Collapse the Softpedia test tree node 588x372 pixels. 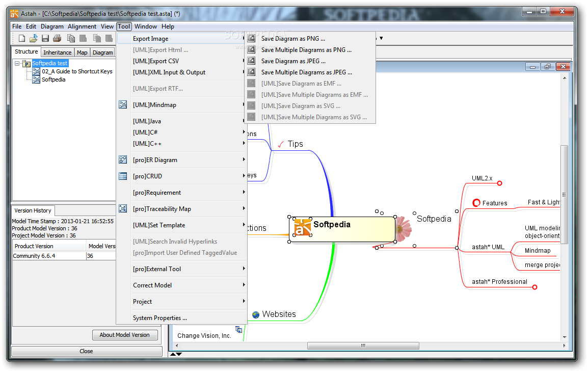coord(17,63)
